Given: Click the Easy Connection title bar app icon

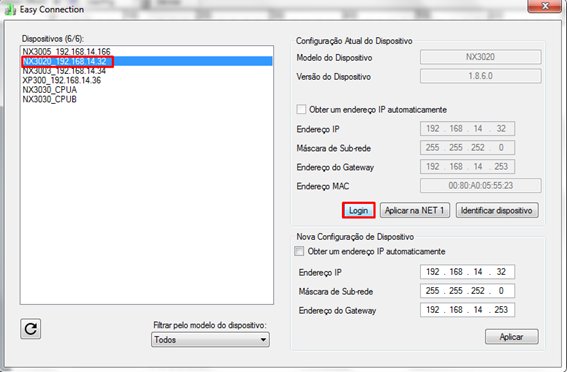Looking at the screenshot, I should [x=10, y=9].
